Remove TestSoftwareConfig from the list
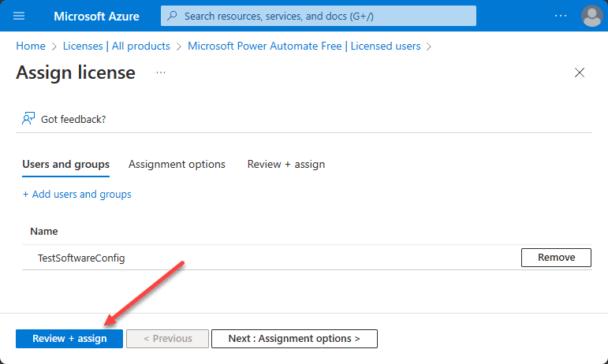 pyautogui.click(x=556, y=258)
